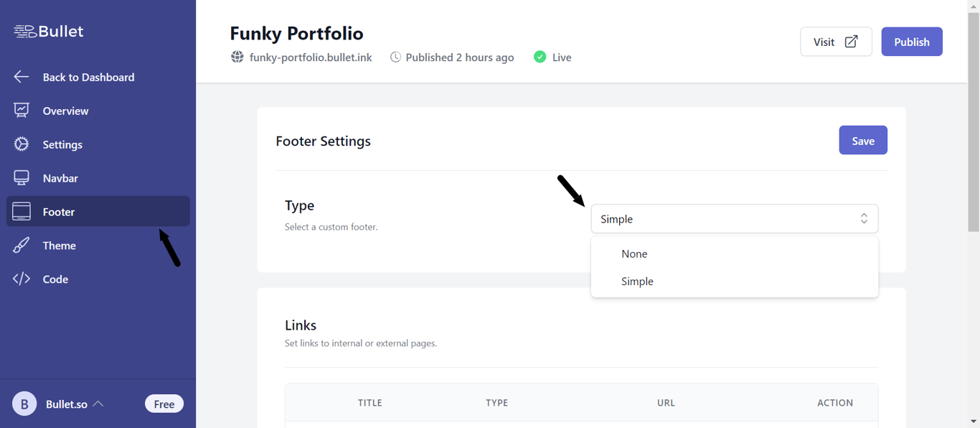Click the Navbar monitor icon
The height and width of the screenshot is (428, 980).
click(22, 178)
